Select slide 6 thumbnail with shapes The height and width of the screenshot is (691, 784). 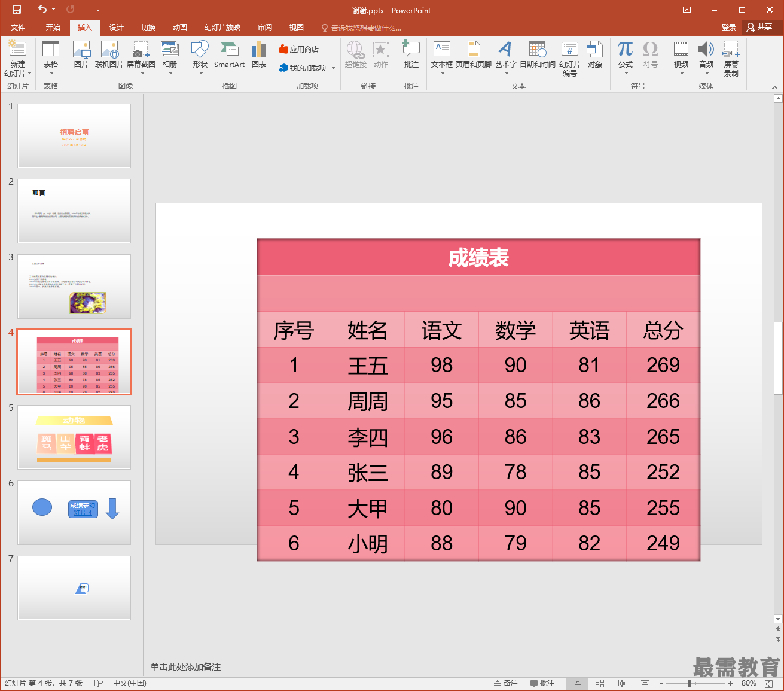(74, 513)
